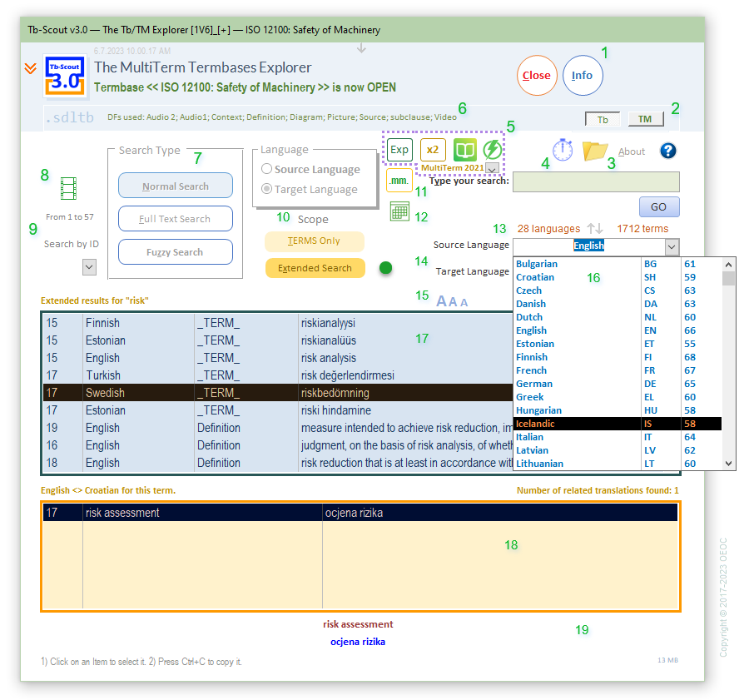
Task: Click the x2 icon
Action: click(x=432, y=150)
